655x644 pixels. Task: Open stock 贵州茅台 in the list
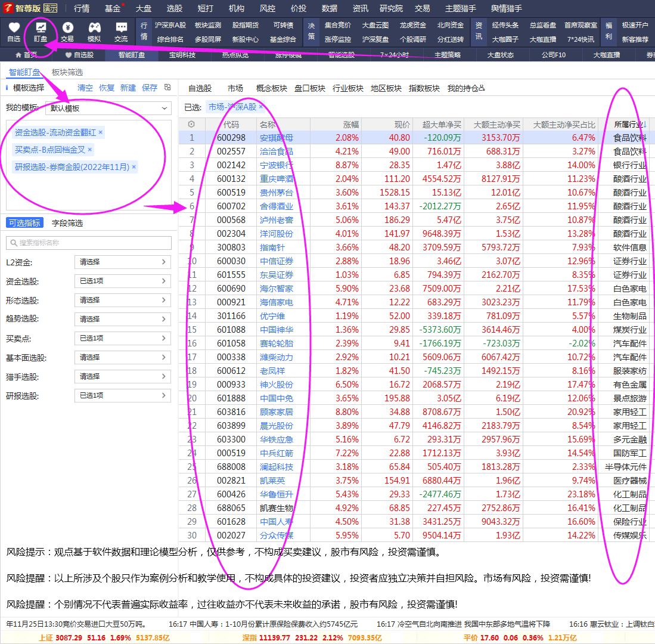276,193
